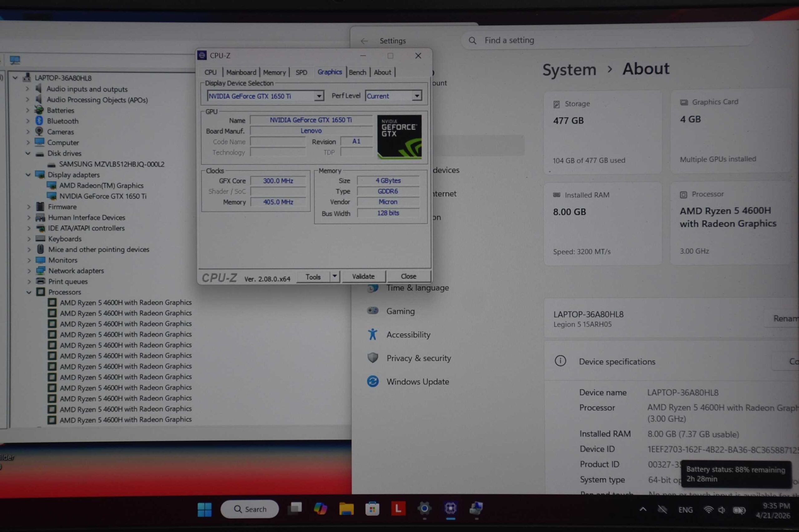Collapse the Processors tree node
This screenshot has width=799, height=532.
(29, 292)
